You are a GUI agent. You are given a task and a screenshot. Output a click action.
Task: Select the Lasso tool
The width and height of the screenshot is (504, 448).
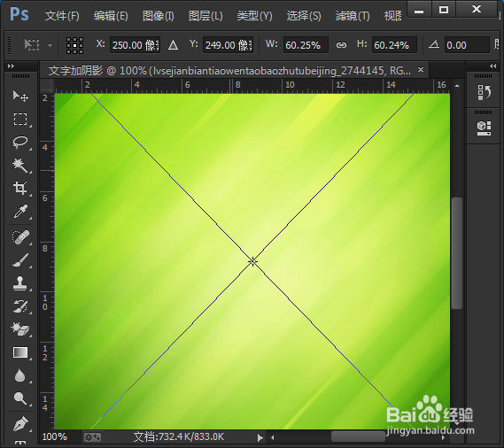20,142
